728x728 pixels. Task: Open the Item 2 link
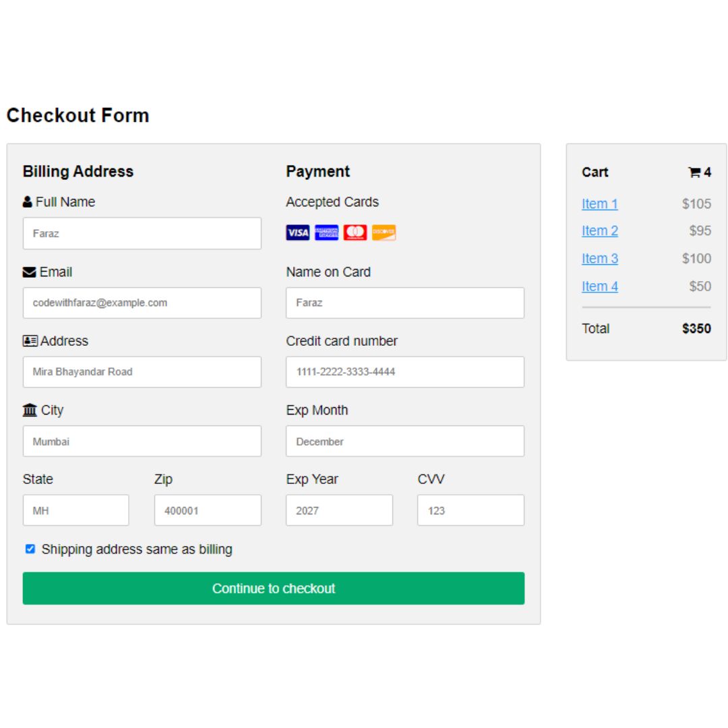coord(599,231)
